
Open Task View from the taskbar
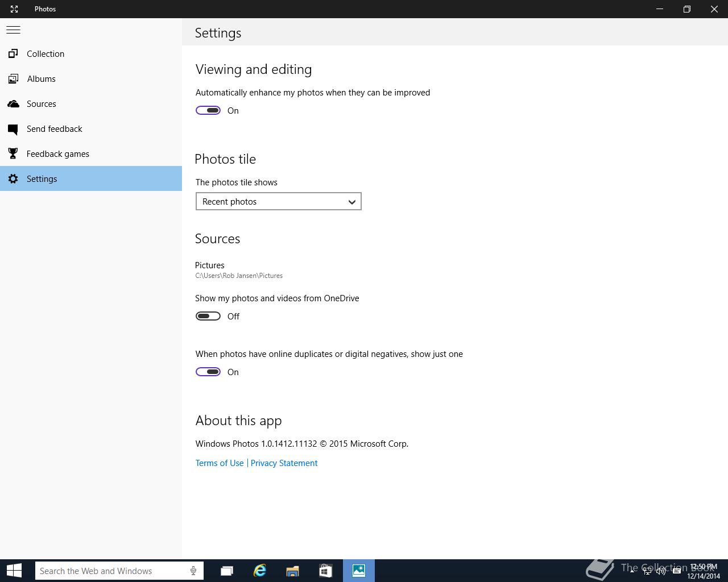227,571
